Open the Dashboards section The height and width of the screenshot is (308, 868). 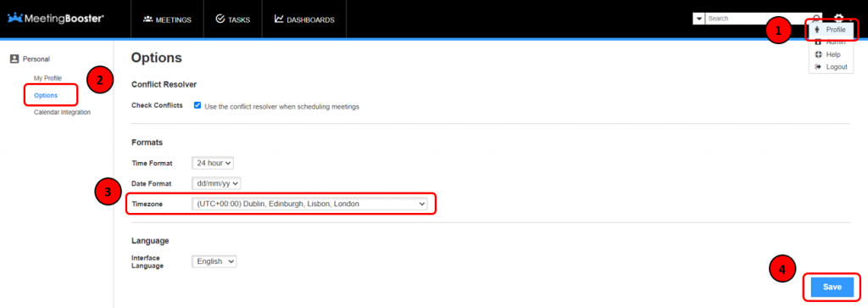(304, 20)
